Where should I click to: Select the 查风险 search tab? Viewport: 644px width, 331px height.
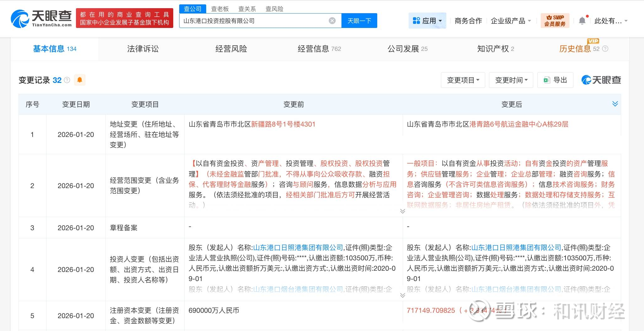coord(274,9)
